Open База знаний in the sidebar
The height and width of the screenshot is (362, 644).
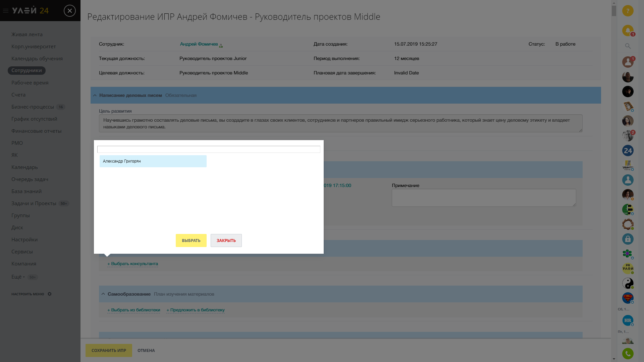(x=26, y=191)
